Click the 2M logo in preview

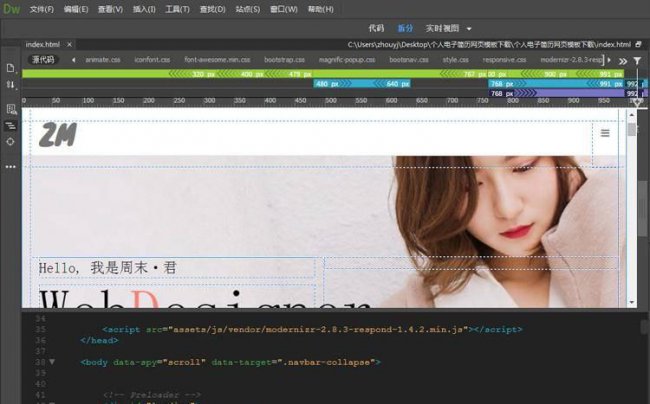point(58,135)
